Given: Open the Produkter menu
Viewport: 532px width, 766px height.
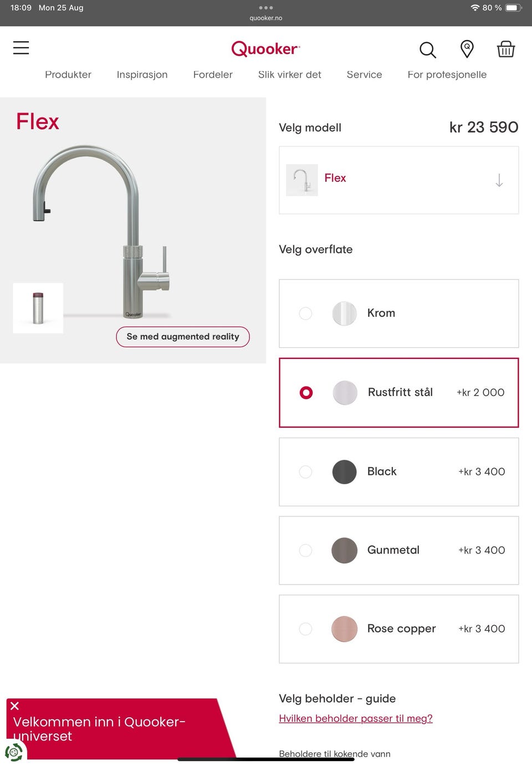Looking at the screenshot, I should (68, 74).
